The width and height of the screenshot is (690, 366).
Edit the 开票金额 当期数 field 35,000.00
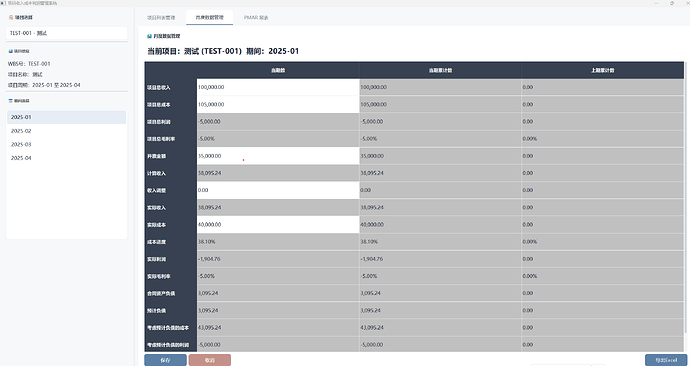(x=278, y=156)
